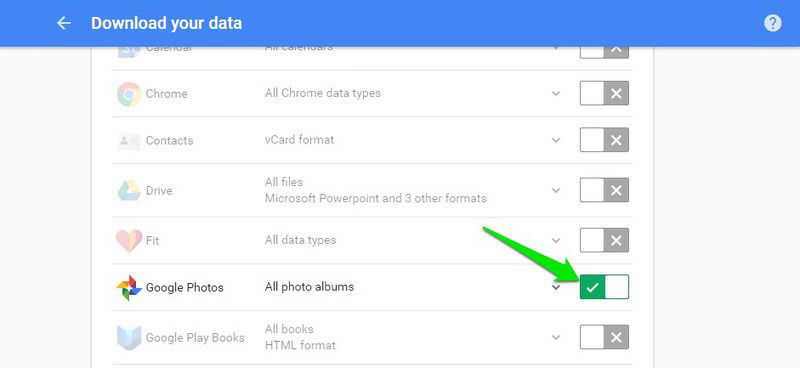Open the help question mark icon
Viewport: 800px width, 368px height.
pyautogui.click(x=772, y=23)
